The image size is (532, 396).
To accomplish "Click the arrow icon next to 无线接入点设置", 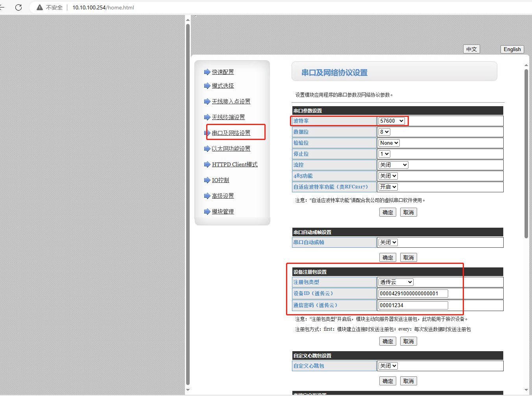I will click(207, 101).
